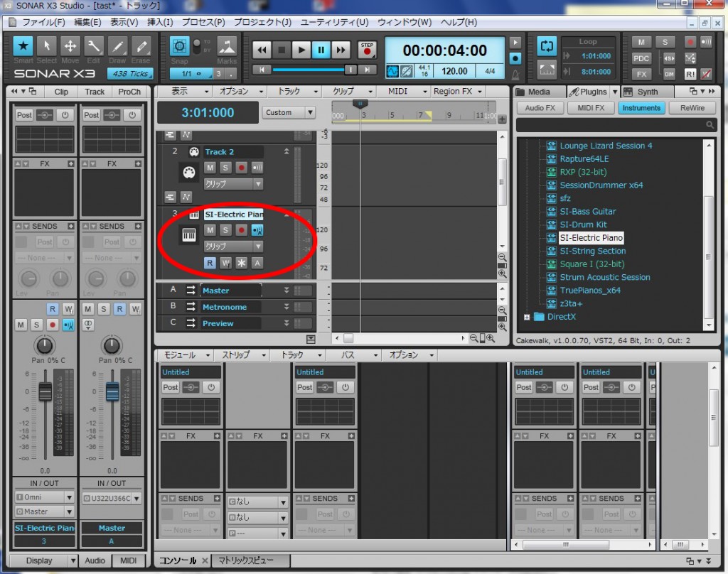The width and height of the screenshot is (728, 574).
Task: Open the 編集(E) menu
Action: [x=87, y=22]
